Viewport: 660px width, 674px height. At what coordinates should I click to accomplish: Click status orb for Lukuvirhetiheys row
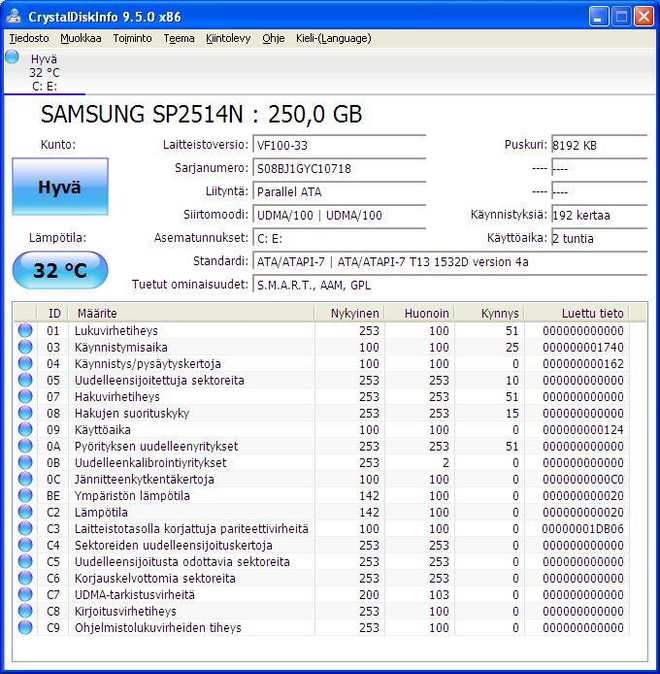[25, 330]
